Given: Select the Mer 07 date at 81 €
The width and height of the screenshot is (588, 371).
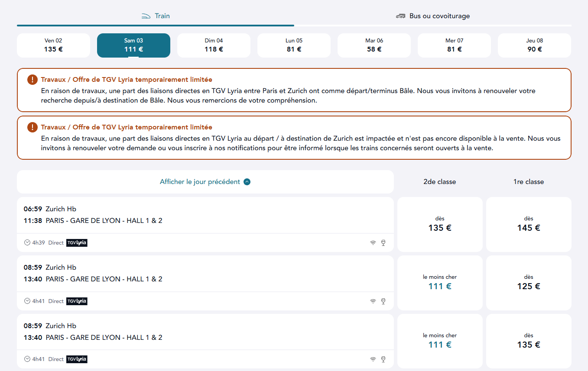Looking at the screenshot, I should [x=454, y=45].
